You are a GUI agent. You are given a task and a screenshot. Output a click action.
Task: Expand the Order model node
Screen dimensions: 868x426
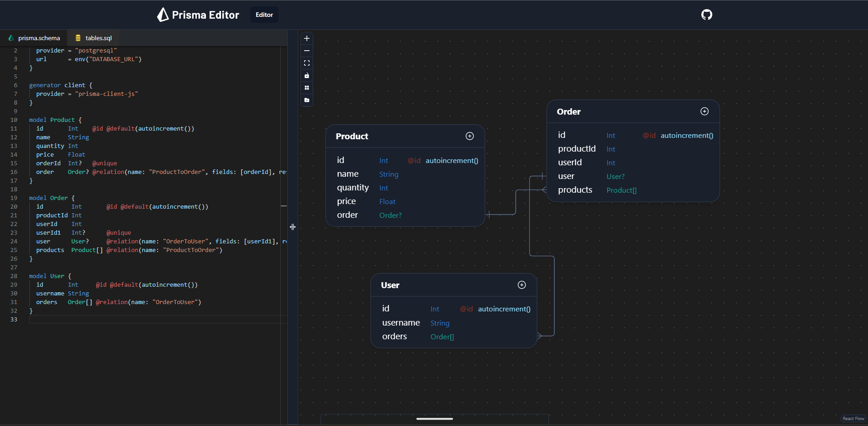pyautogui.click(x=705, y=111)
